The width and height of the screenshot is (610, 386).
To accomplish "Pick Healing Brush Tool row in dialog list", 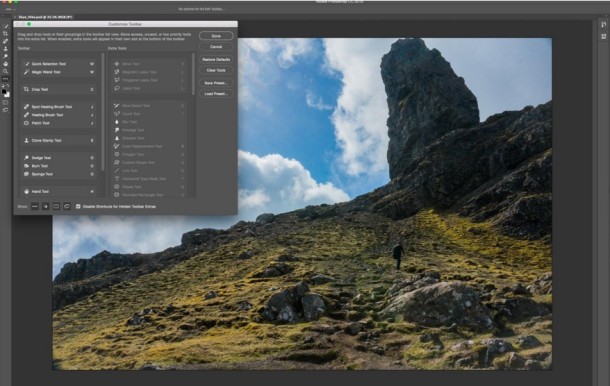I will click(59, 115).
